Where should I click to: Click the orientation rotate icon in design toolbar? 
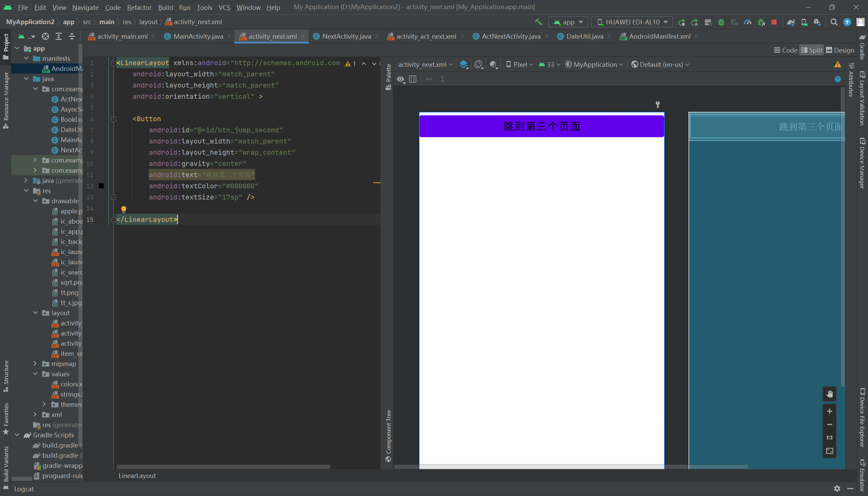pos(479,64)
